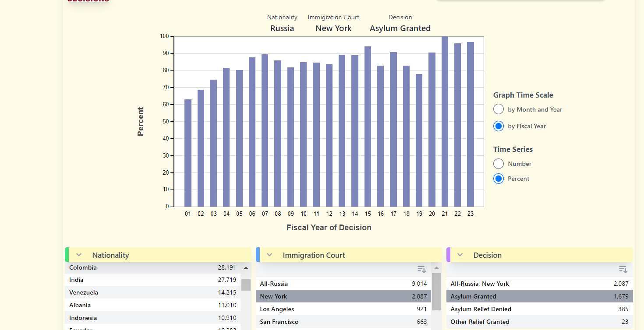Viewport: 644px width, 330px height.
Task: Click the fiscal year 21 bar
Action: pyautogui.click(x=445, y=122)
